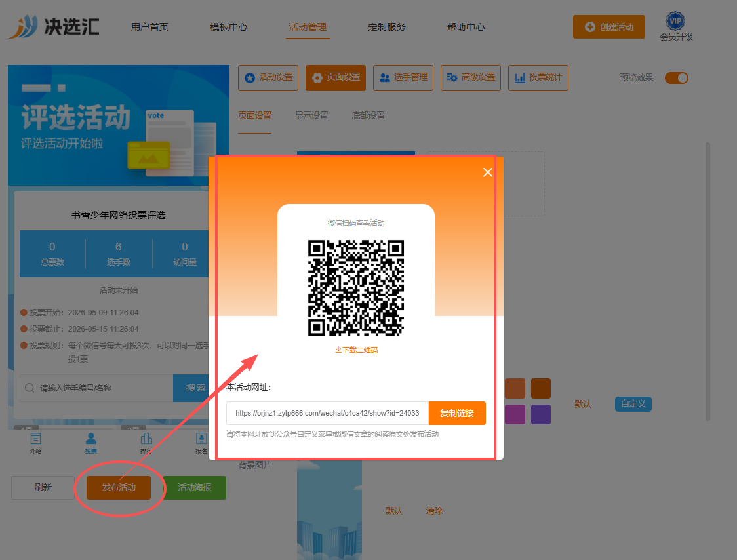The width and height of the screenshot is (737, 560).
Task: Pick the reddish-brown color swatch
Action: (515, 388)
